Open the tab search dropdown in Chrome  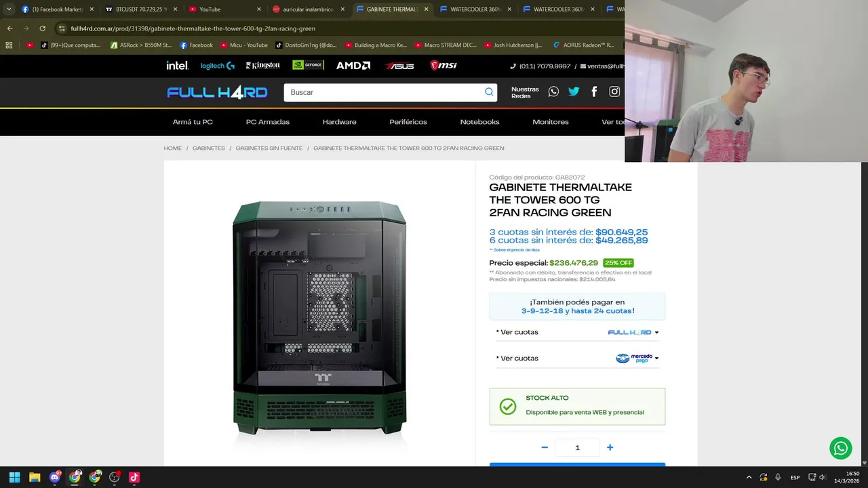tap(9, 9)
